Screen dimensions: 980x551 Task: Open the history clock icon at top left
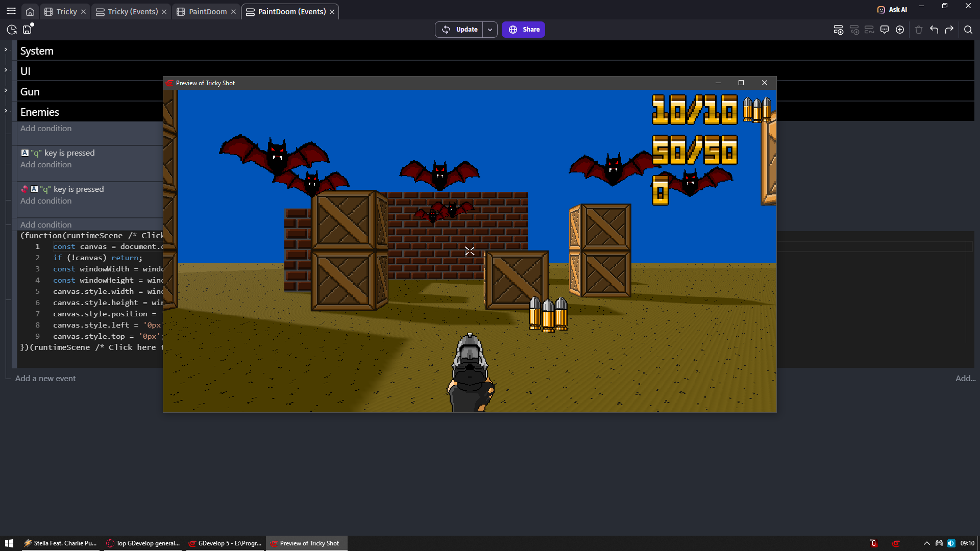[x=12, y=30]
